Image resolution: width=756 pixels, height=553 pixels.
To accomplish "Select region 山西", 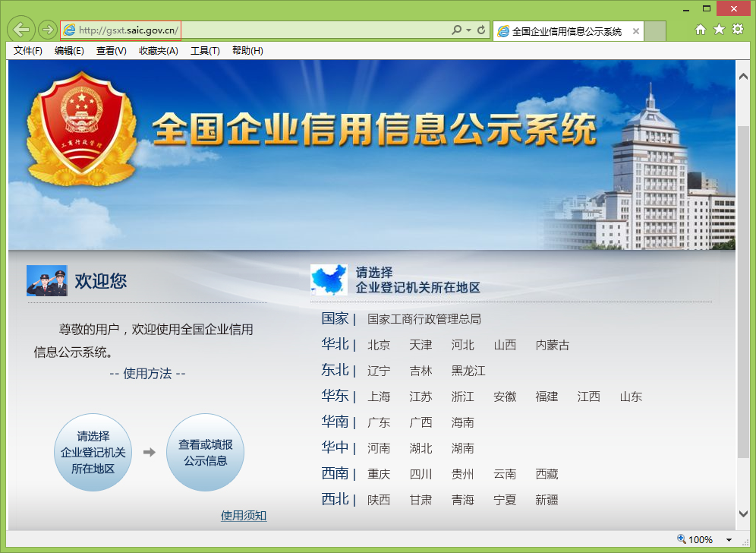I will click(505, 345).
